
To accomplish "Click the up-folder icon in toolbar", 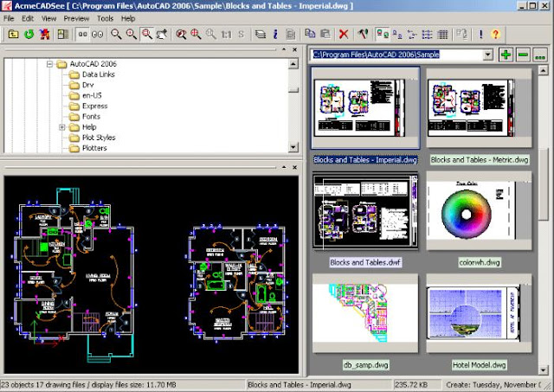I will [x=14, y=35].
